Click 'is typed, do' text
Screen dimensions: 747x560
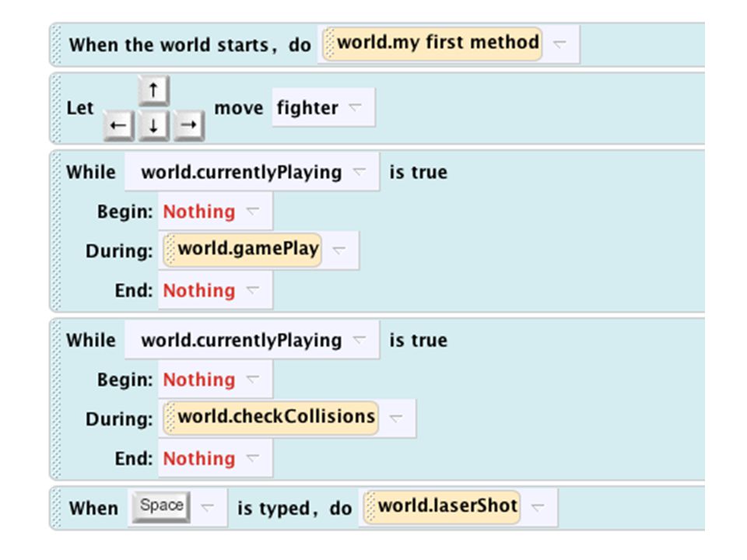(294, 508)
